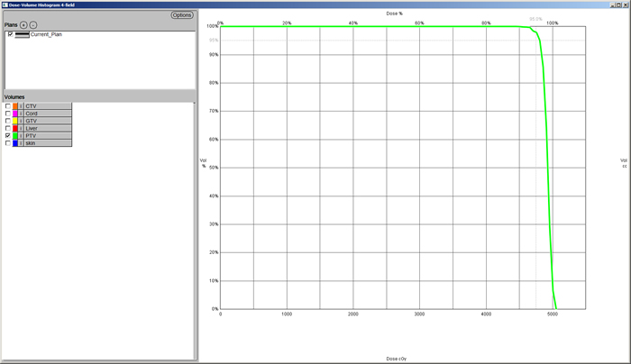Viewport: 631px width, 364px height.
Task: Click the Cord magenta color swatch
Action: click(15, 114)
